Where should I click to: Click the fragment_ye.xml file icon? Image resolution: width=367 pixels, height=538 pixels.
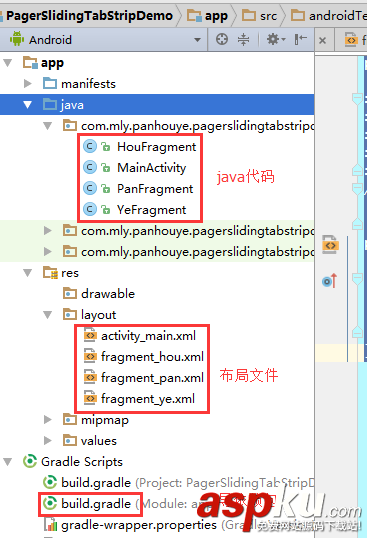(90, 398)
